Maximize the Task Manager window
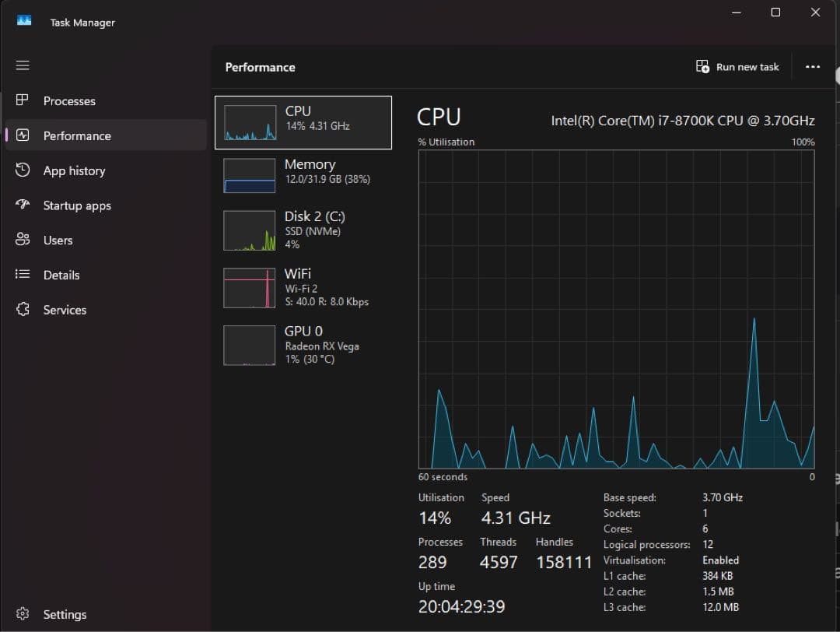The width and height of the screenshot is (840, 632). pyautogui.click(x=775, y=12)
